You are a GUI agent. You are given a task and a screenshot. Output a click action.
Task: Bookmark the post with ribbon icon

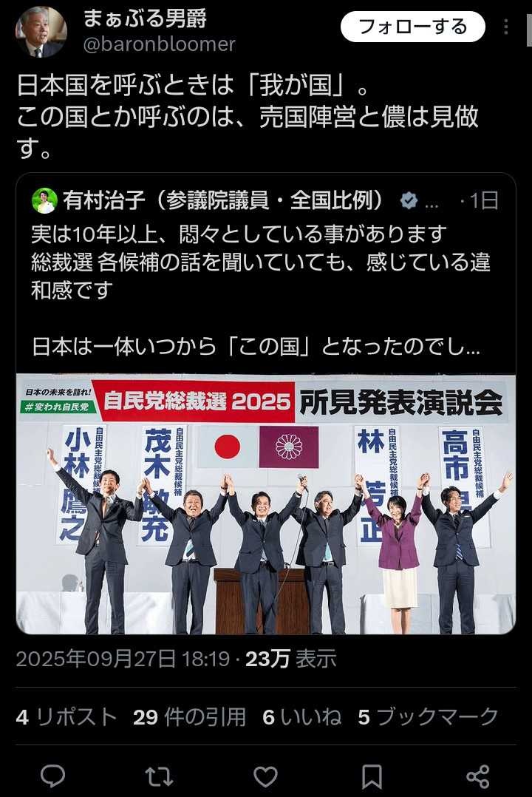(372, 776)
